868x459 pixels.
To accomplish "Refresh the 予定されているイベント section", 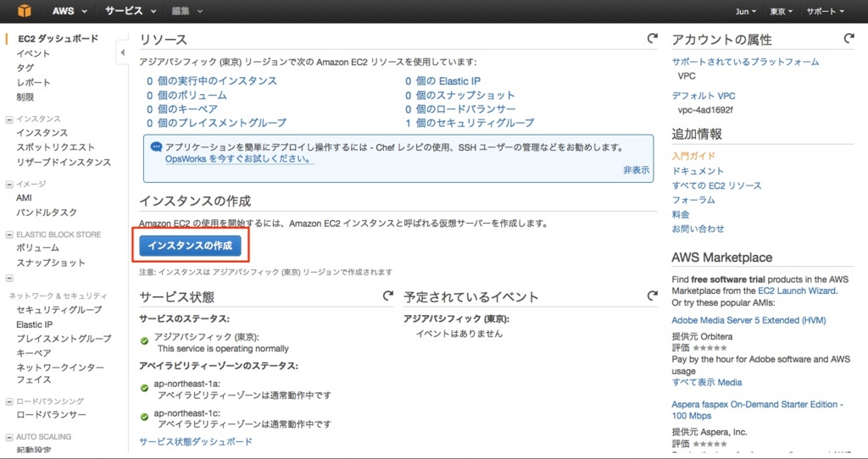I will coord(652,296).
